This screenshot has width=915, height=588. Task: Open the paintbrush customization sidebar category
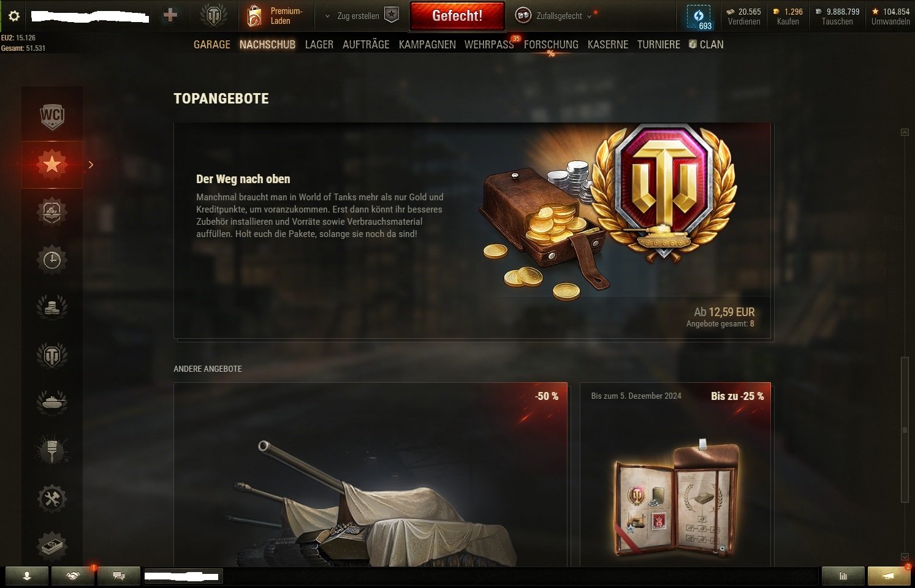pyautogui.click(x=52, y=451)
